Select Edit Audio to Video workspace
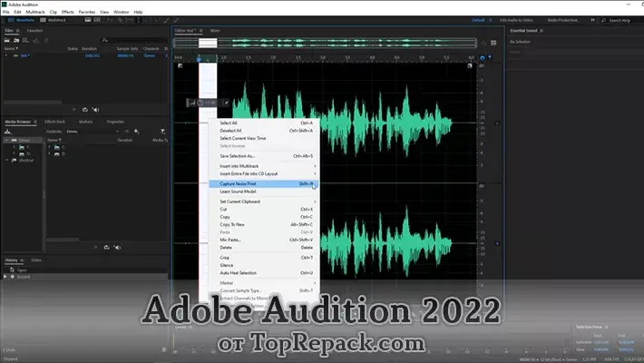 coord(516,20)
